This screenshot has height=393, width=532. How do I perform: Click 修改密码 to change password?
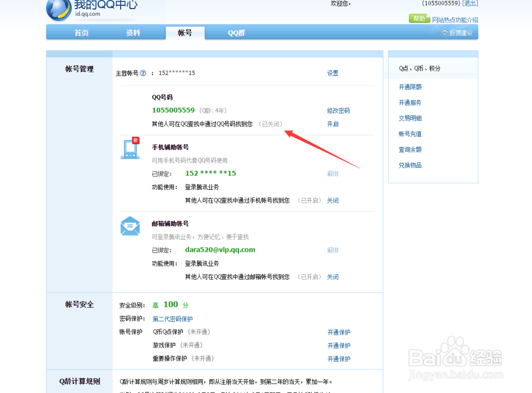(x=338, y=111)
